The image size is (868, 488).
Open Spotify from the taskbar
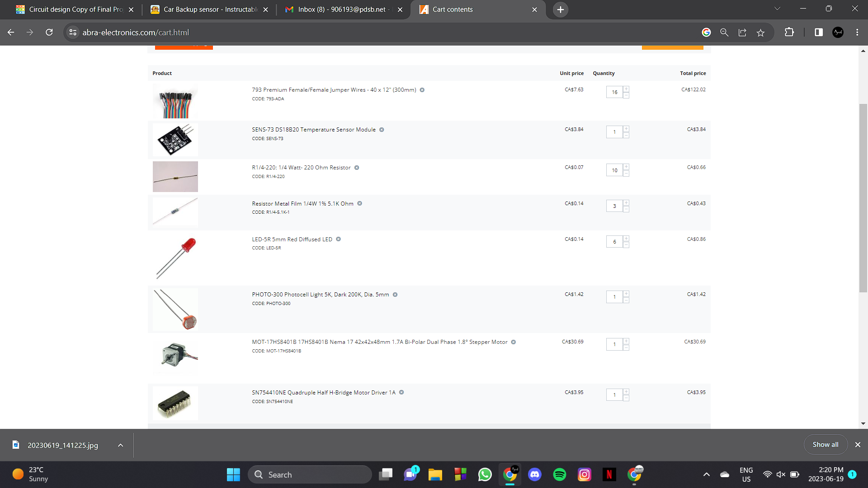(559, 474)
